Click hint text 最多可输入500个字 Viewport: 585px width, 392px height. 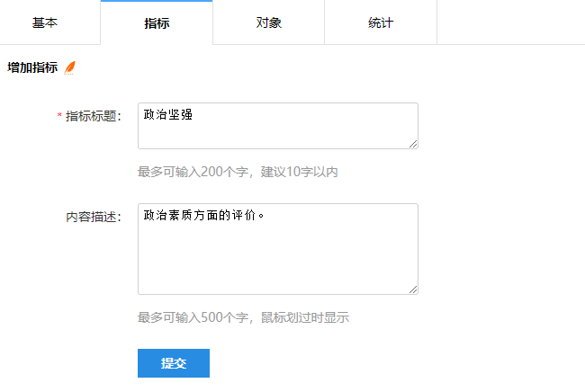coord(193,317)
